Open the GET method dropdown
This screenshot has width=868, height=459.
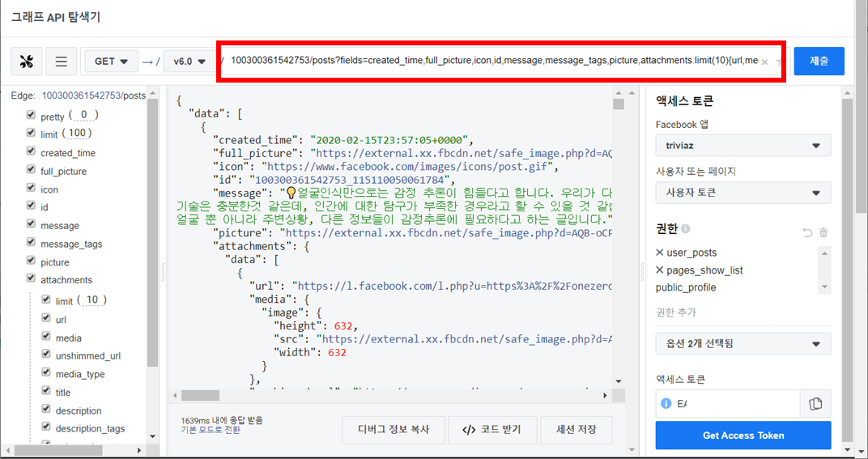(x=111, y=61)
